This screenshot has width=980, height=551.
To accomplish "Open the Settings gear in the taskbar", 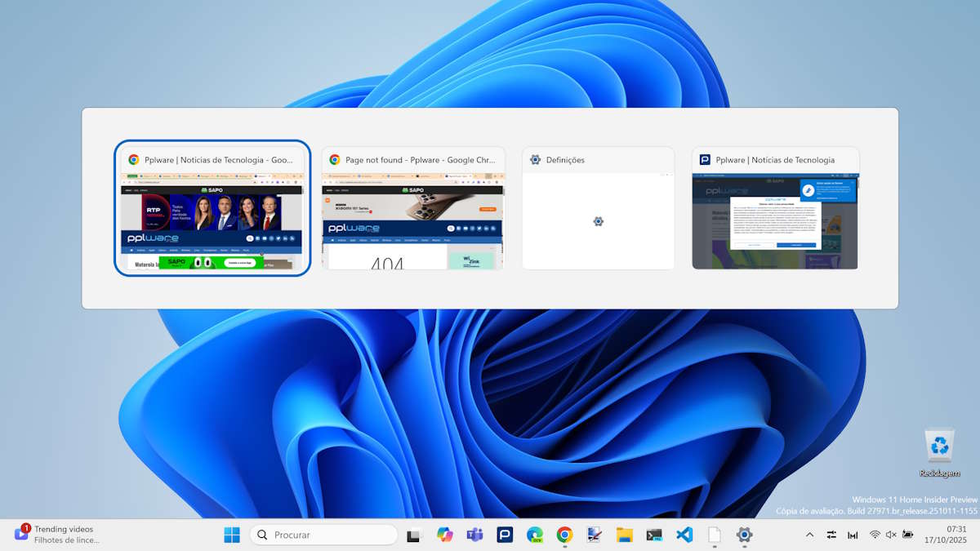I will (x=744, y=535).
